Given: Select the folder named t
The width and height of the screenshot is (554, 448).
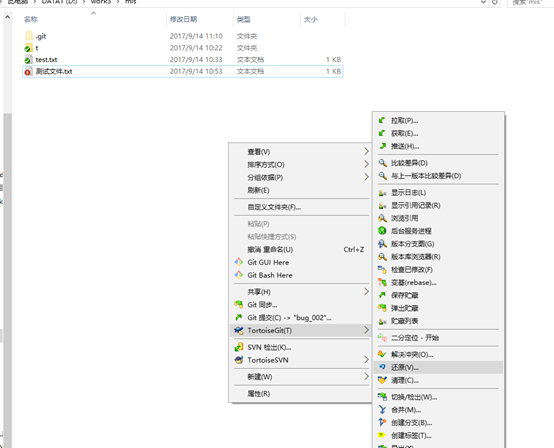Looking at the screenshot, I should click(x=183, y=48).
